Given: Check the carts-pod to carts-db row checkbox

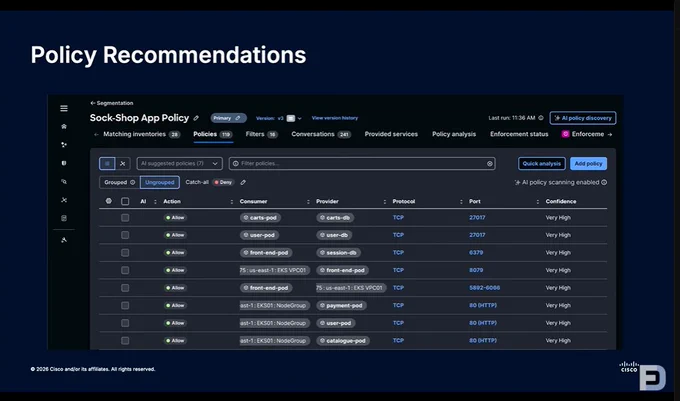Looking at the screenshot, I should pos(125,218).
